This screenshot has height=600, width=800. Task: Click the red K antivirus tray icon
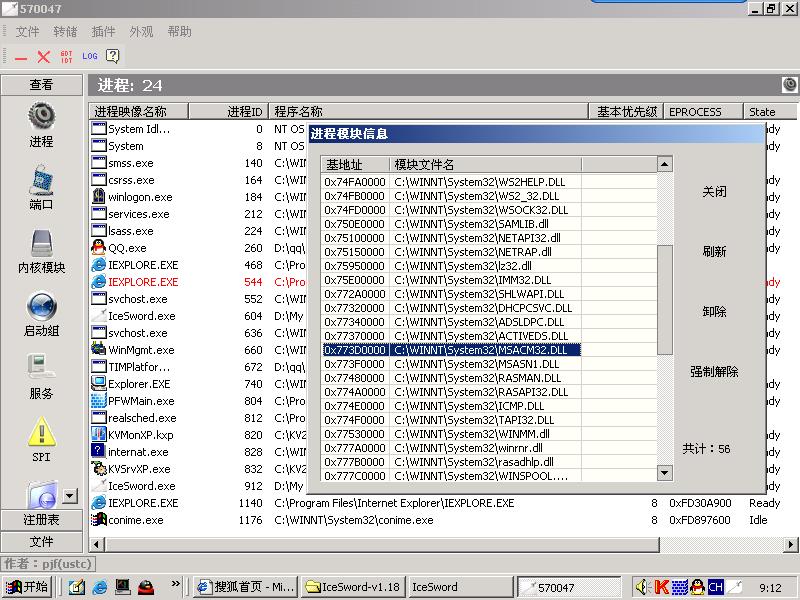662,587
